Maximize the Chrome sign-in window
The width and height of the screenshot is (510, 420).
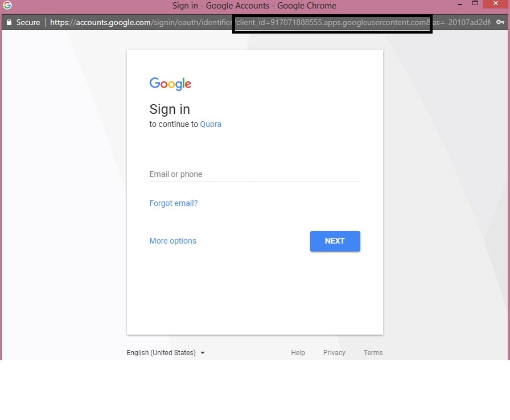pyautogui.click(x=475, y=3)
